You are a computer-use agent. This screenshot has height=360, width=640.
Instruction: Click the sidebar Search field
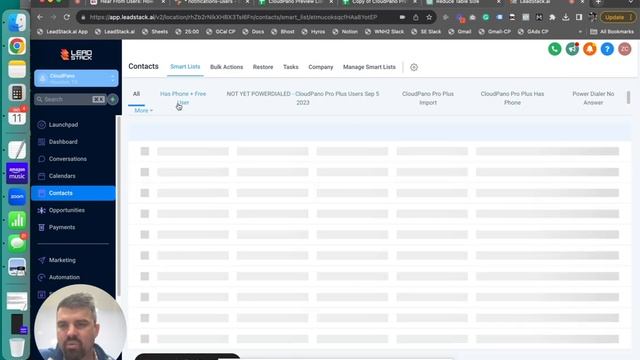click(70, 99)
